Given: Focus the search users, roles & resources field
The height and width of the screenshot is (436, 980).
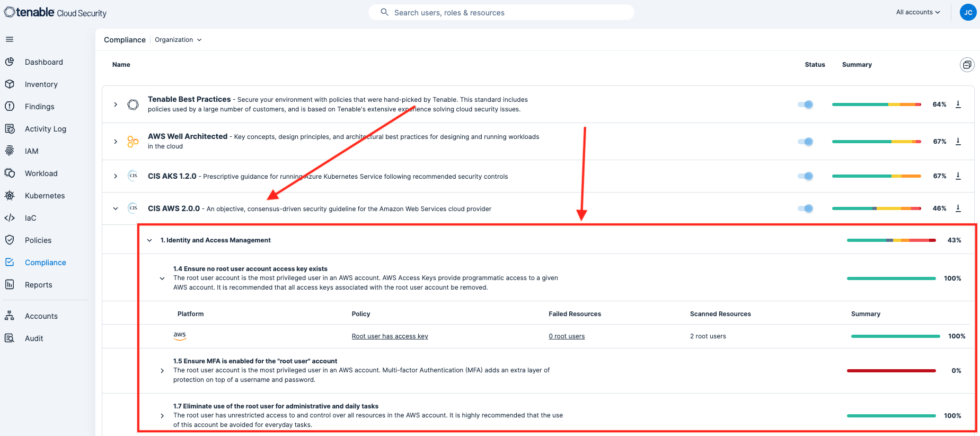Looking at the screenshot, I should tap(501, 12).
